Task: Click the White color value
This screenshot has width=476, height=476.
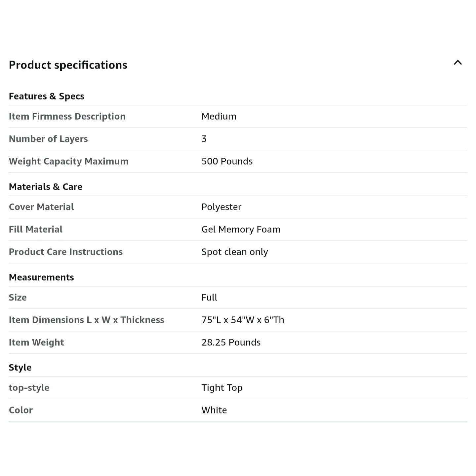Action: [214, 410]
